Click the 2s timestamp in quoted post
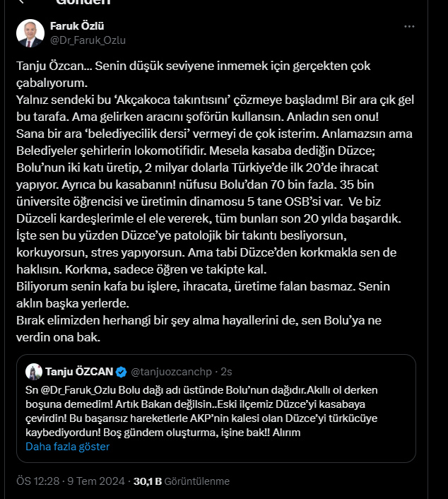This screenshot has width=448, height=499. [x=226, y=371]
